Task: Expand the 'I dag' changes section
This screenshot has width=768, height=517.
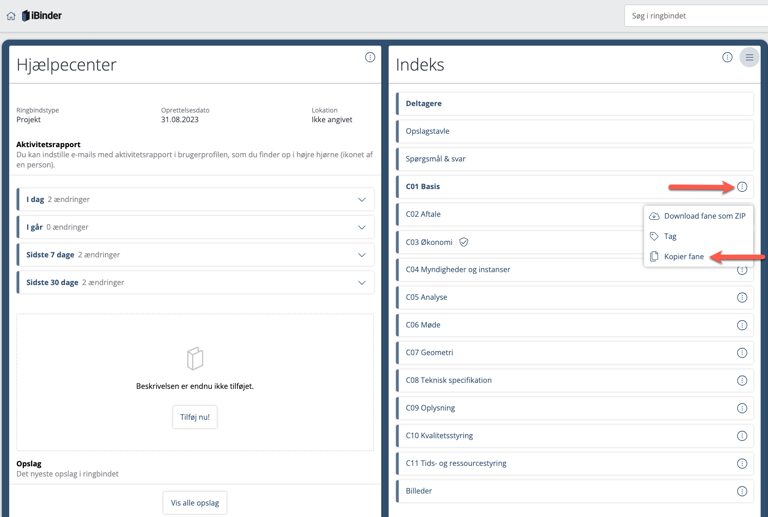Action: tap(362, 200)
